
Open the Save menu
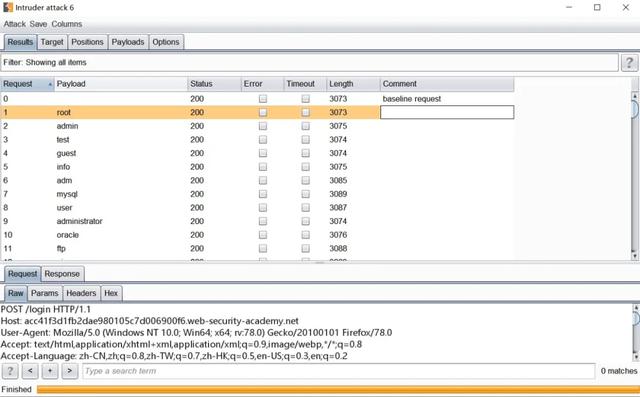click(38, 24)
